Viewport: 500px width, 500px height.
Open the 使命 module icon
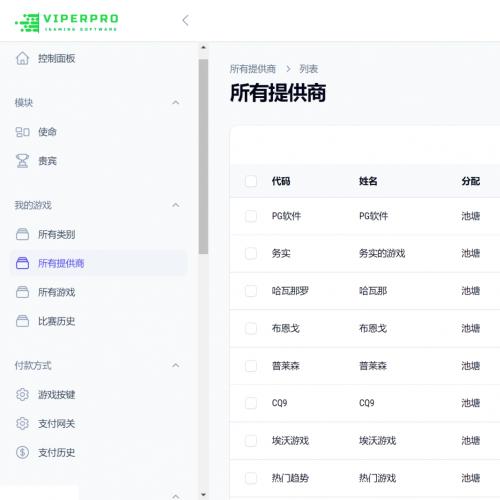tap(22, 132)
